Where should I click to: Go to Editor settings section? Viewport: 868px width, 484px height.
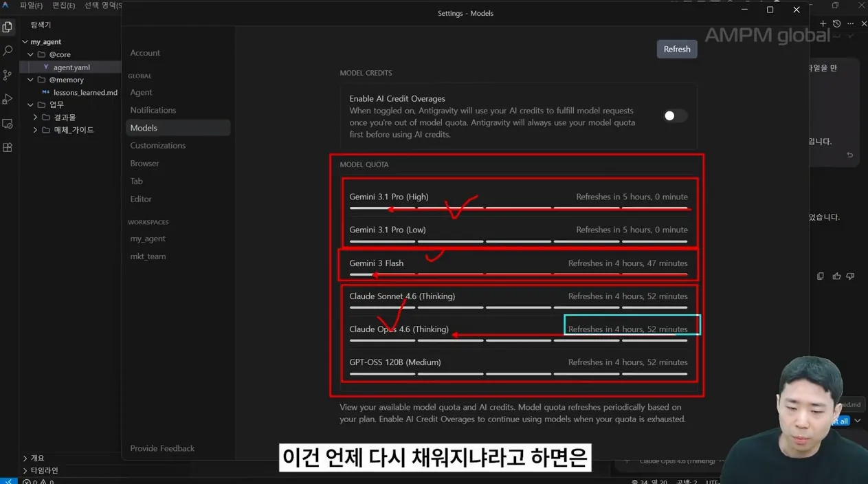(x=141, y=199)
